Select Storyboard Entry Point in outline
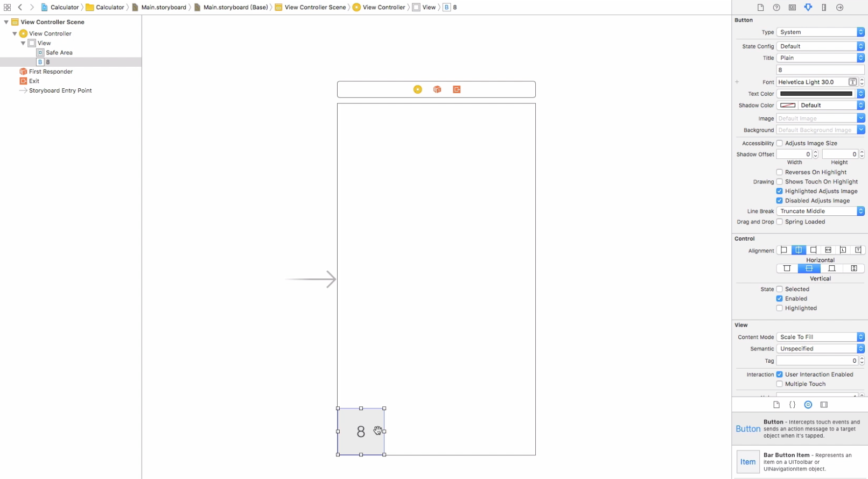This screenshot has width=868, height=479. pos(60,90)
